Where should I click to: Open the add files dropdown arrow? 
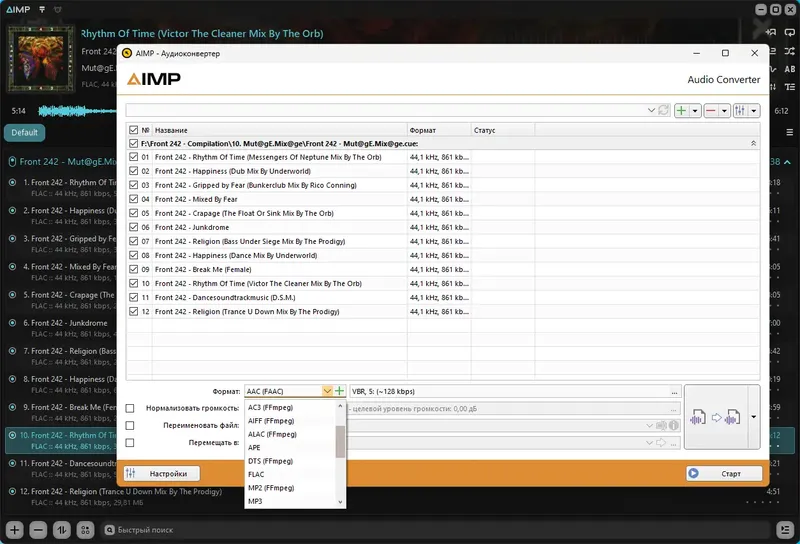[x=695, y=111]
